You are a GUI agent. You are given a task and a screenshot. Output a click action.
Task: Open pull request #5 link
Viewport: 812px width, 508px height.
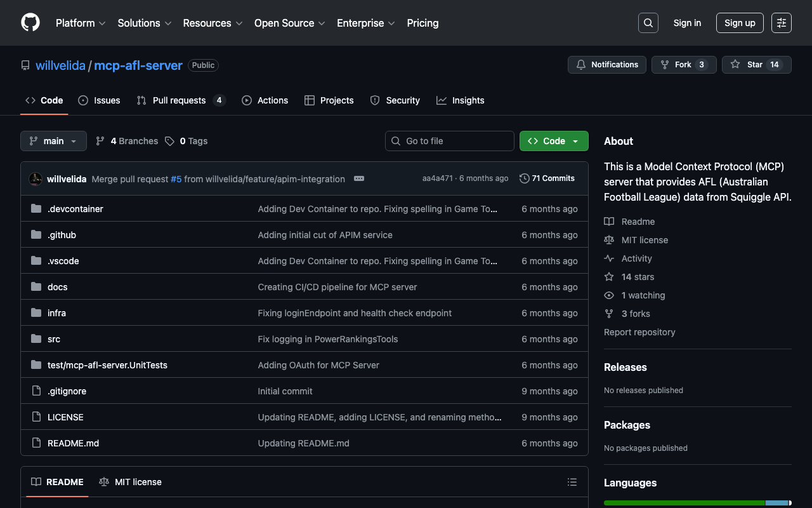tap(176, 179)
